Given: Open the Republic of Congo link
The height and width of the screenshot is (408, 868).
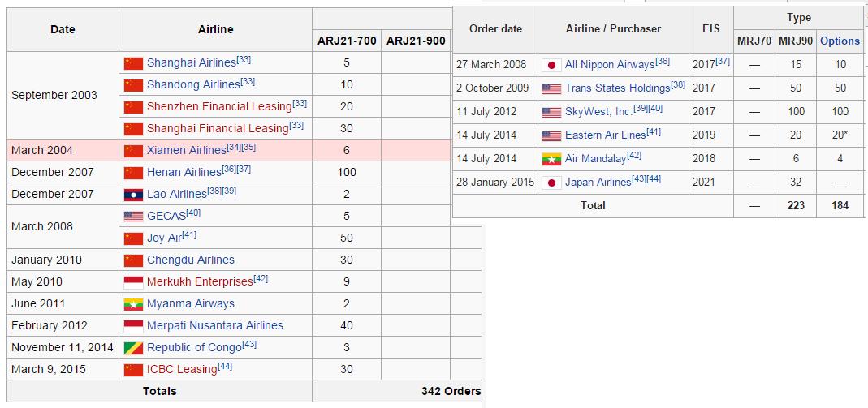Looking at the screenshot, I should pos(194,348).
